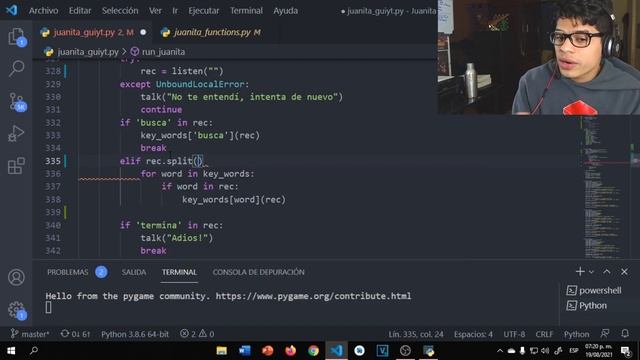640x360 pixels.
Task: Open the Terminal menu in menu bar
Action: (x=246, y=11)
